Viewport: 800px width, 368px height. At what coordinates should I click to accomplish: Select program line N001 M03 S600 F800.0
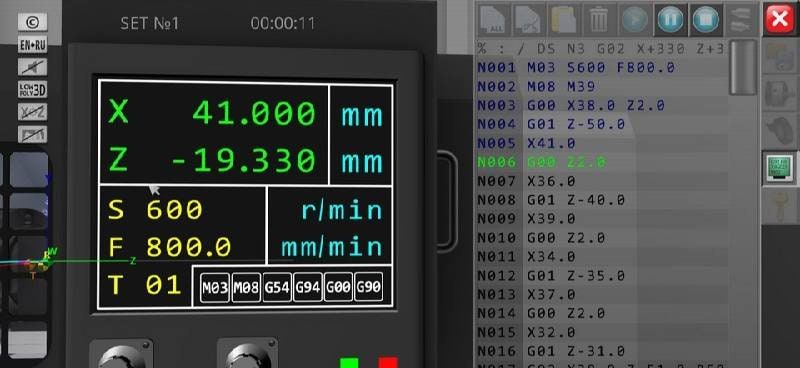(602, 67)
